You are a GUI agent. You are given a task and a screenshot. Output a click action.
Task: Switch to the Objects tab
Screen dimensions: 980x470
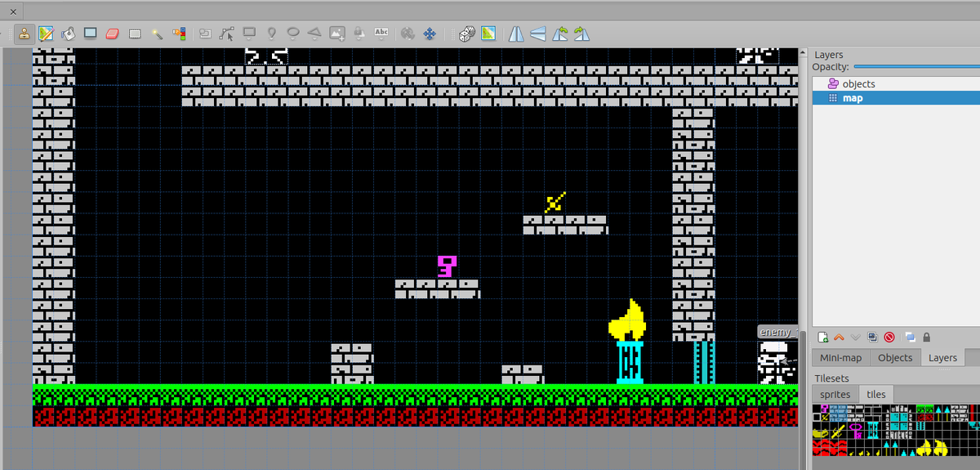(x=895, y=358)
